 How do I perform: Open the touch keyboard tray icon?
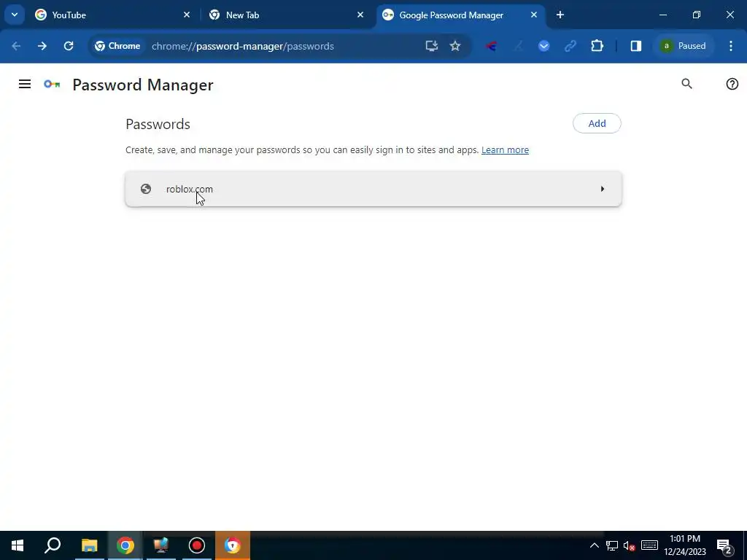click(649, 545)
